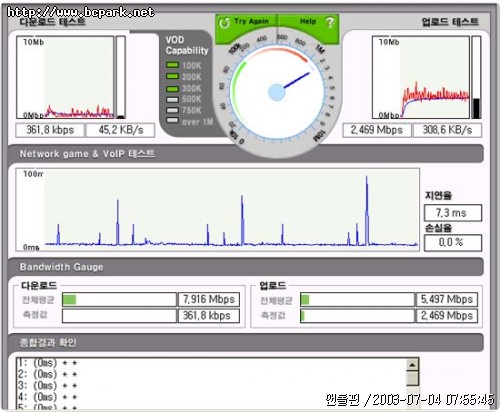500x412 pixels.
Task: Select the 361.8 kbps Bandwidth Gauge value
Action: (209, 316)
